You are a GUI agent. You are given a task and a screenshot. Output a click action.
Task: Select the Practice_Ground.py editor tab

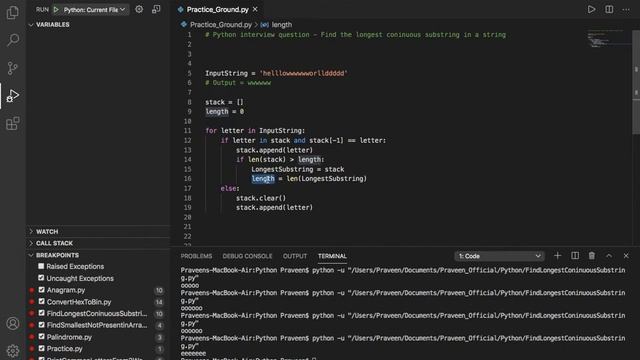[217, 9]
